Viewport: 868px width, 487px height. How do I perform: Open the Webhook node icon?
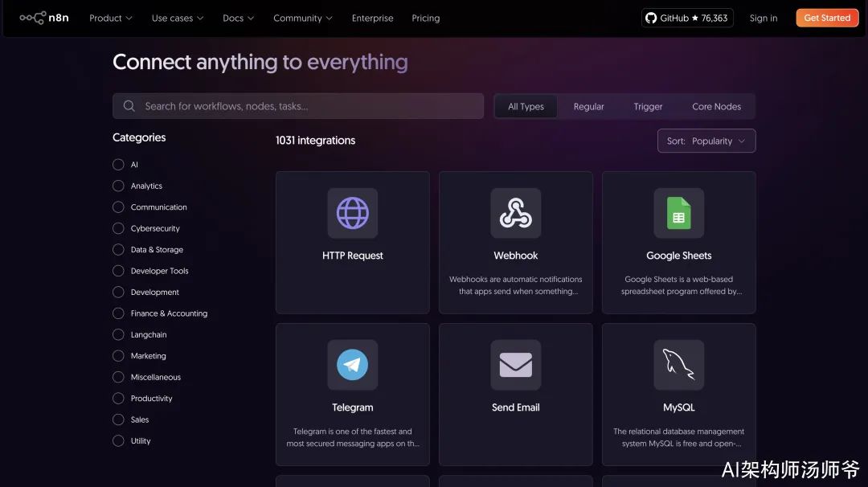coord(516,213)
